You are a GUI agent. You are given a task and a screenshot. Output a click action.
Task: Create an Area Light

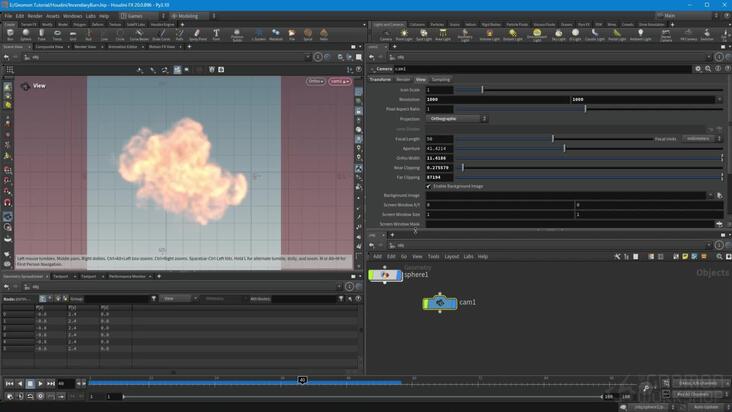pyautogui.click(x=443, y=35)
